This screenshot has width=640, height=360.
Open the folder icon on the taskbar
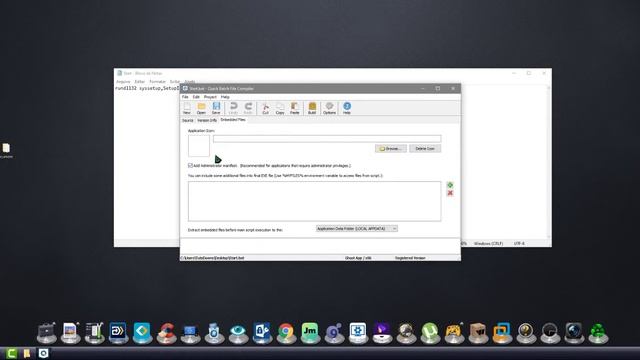(x=27, y=353)
